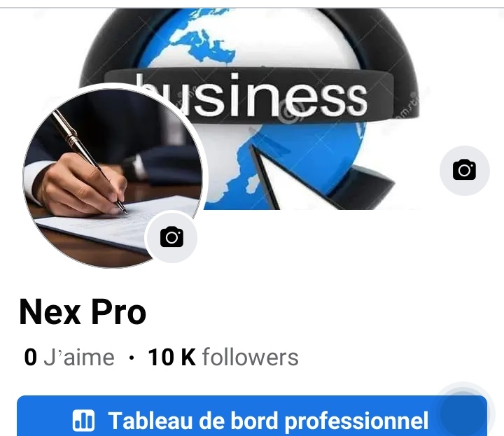Click the bar chart icon in the dashboard button
Screen dimensions: 504x436
tap(83, 420)
